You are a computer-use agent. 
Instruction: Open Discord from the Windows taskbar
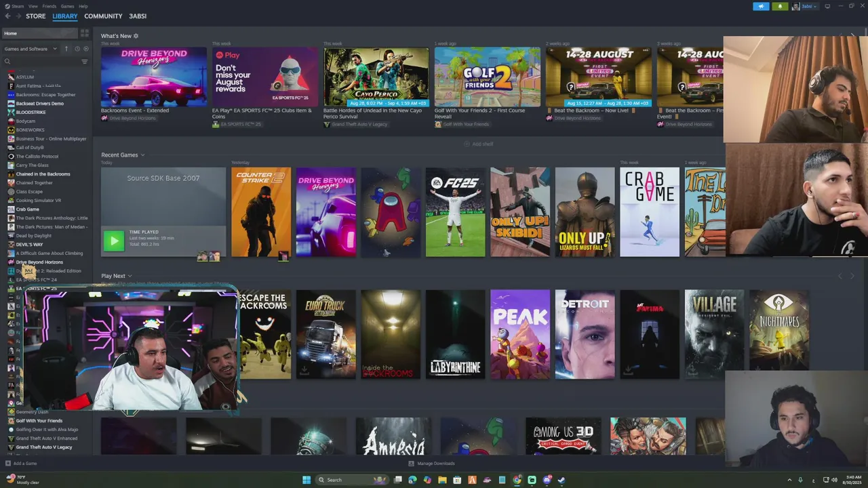click(x=547, y=480)
